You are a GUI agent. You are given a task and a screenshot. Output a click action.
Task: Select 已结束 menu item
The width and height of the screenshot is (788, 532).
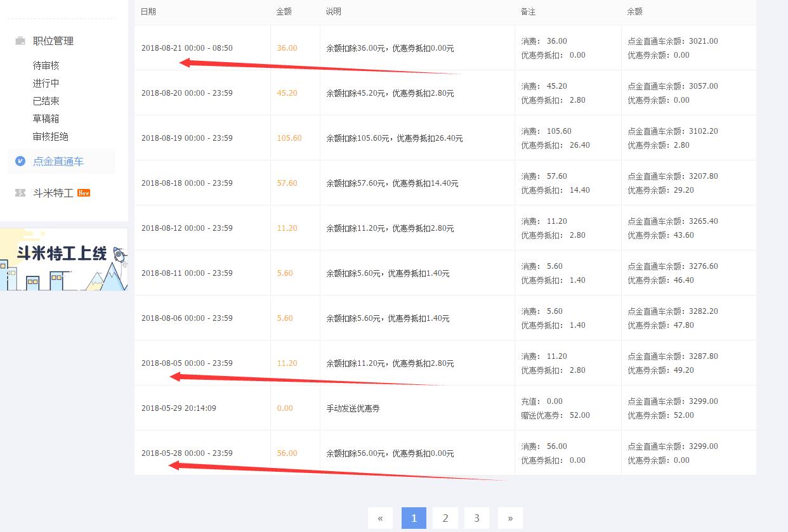[46, 101]
